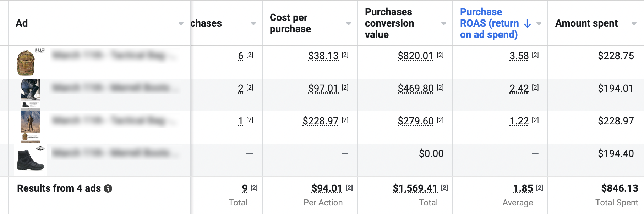Click the camo tactical backpack ad thumbnail

coord(26,62)
